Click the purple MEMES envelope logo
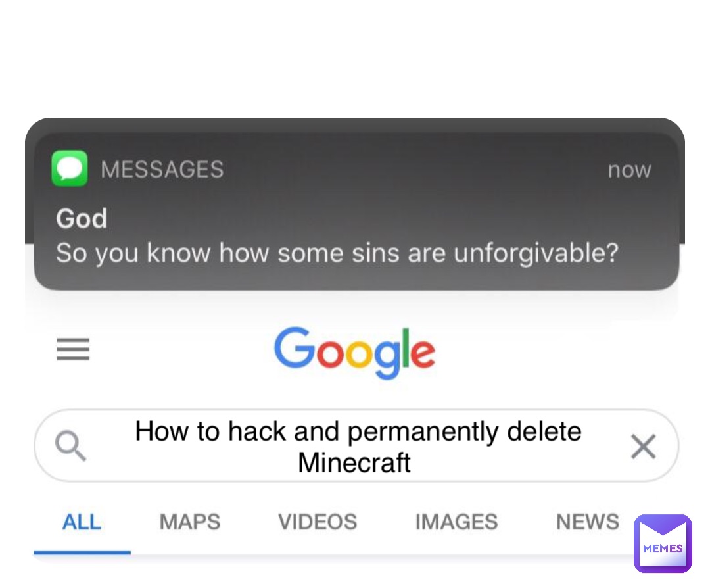The width and height of the screenshot is (710, 588). click(663, 543)
